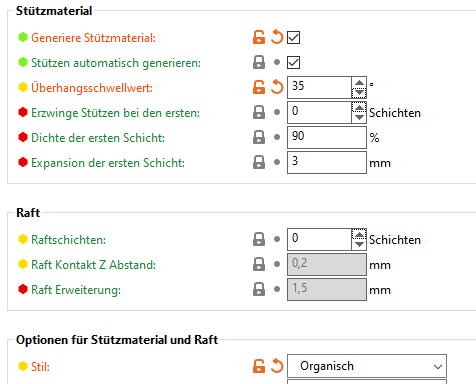Increase Erzwinge Stützen layers with the up arrow
This screenshot has width=476, height=384.
tap(359, 108)
